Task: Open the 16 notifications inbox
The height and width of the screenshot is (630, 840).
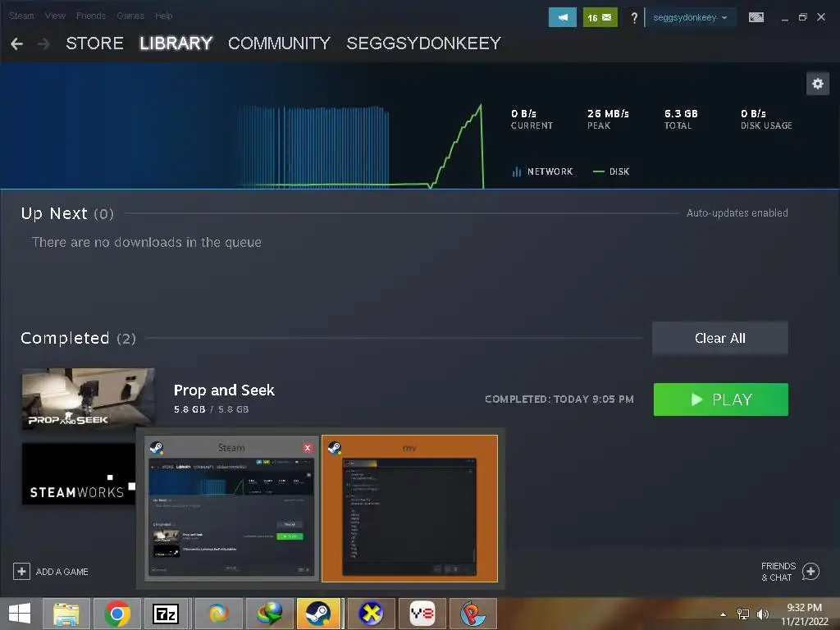Action: 600,17
